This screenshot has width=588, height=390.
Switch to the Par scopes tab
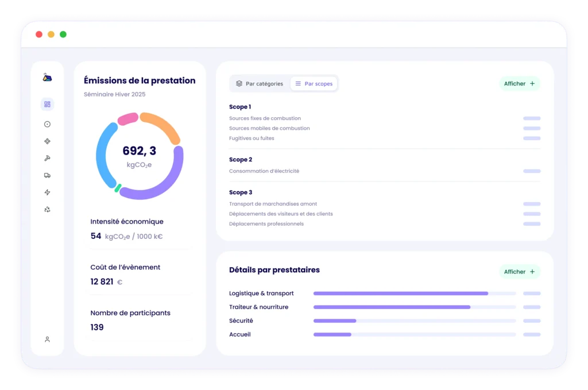(314, 84)
